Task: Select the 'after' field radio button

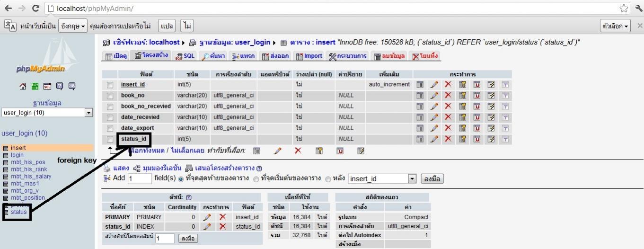Action: [x=328, y=179]
